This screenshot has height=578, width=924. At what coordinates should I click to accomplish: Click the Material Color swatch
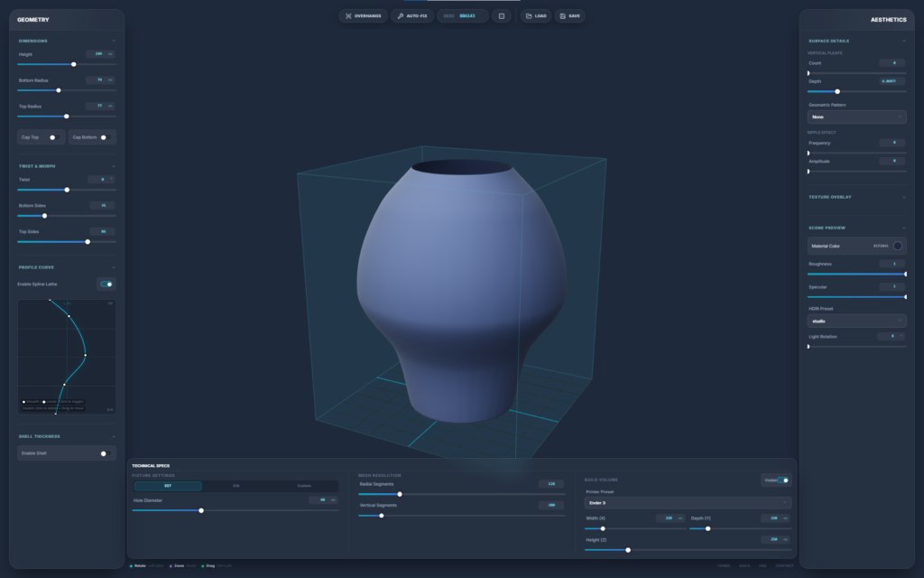(897, 246)
